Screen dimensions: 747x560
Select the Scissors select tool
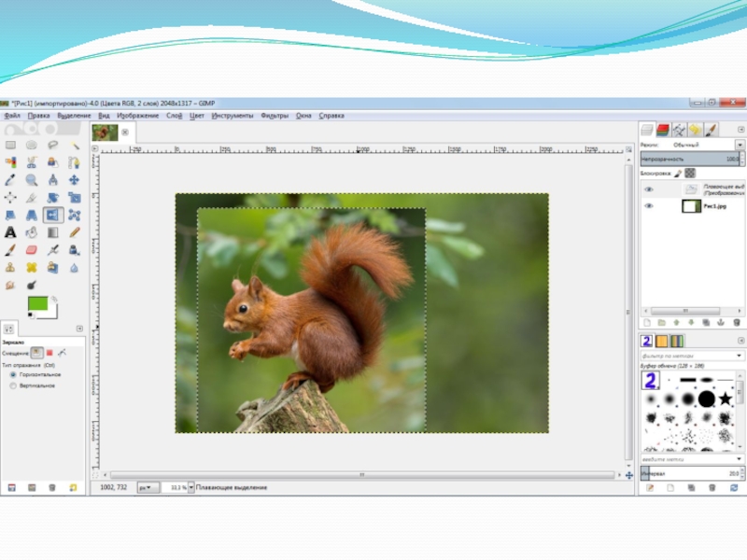32,162
